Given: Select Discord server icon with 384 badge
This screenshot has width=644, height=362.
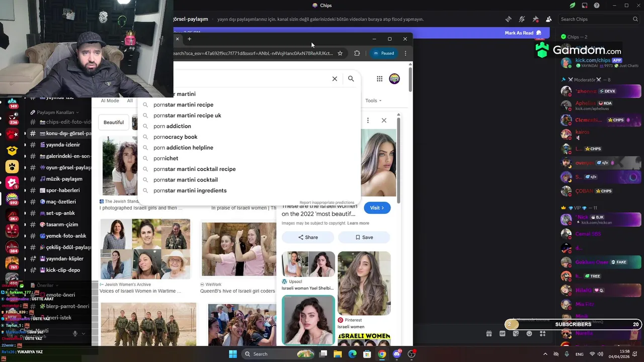Looking at the screenshot, I should pyautogui.click(x=12, y=247).
